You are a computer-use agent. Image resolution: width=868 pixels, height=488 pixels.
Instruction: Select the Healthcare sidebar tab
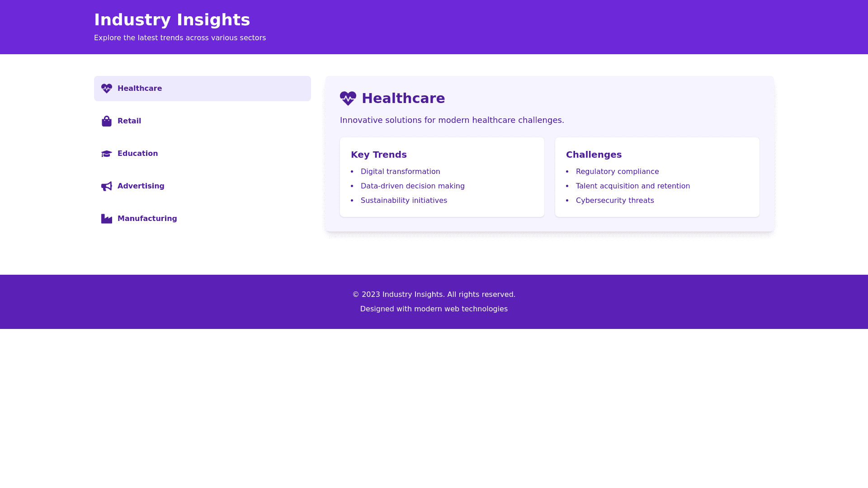pyautogui.click(x=202, y=89)
